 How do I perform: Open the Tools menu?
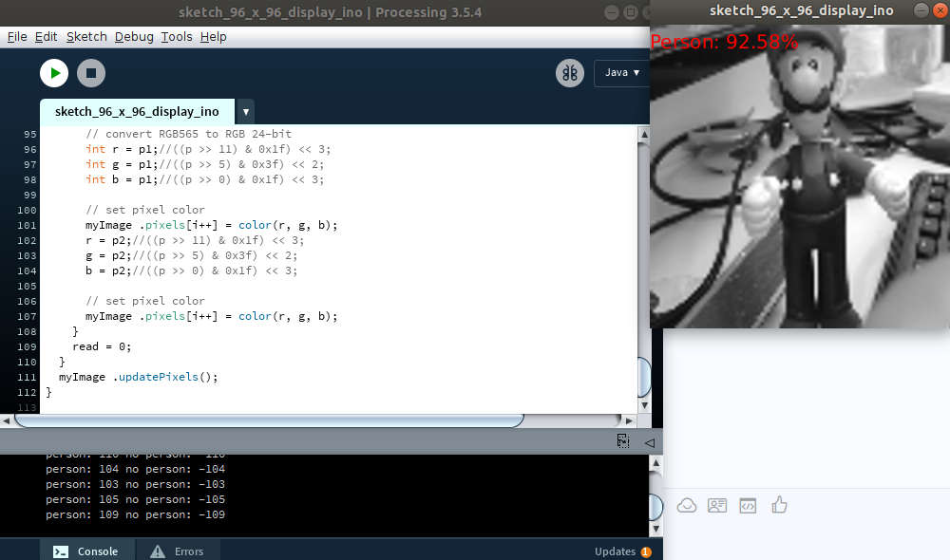[177, 37]
